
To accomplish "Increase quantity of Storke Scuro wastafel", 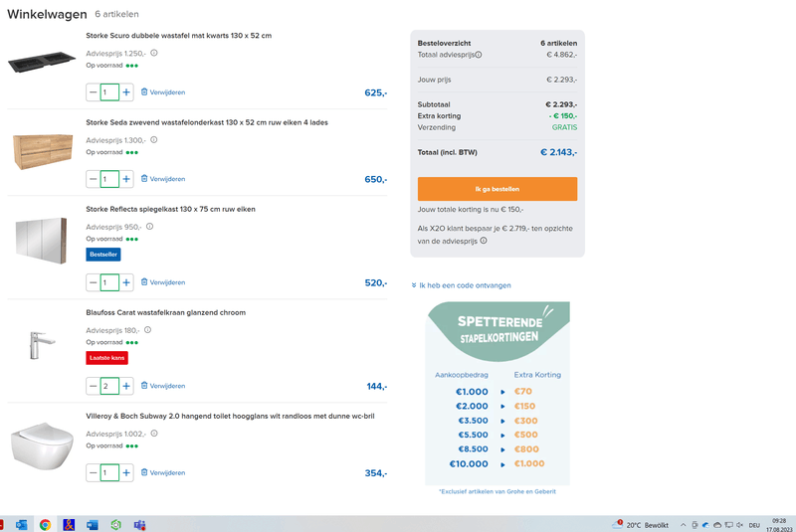I will 126,92.
